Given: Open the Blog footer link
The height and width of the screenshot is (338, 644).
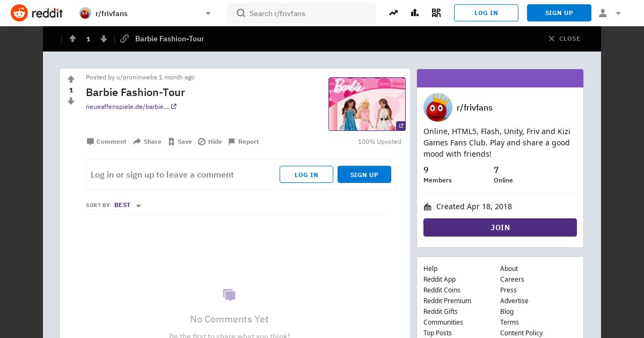Looking at the screenshot, I should click(507, 311).
